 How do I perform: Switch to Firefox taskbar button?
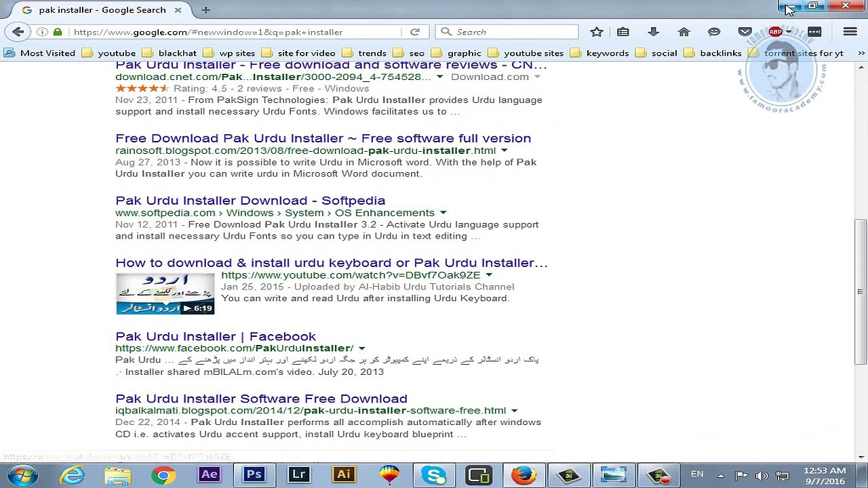[x=524, y=475]
